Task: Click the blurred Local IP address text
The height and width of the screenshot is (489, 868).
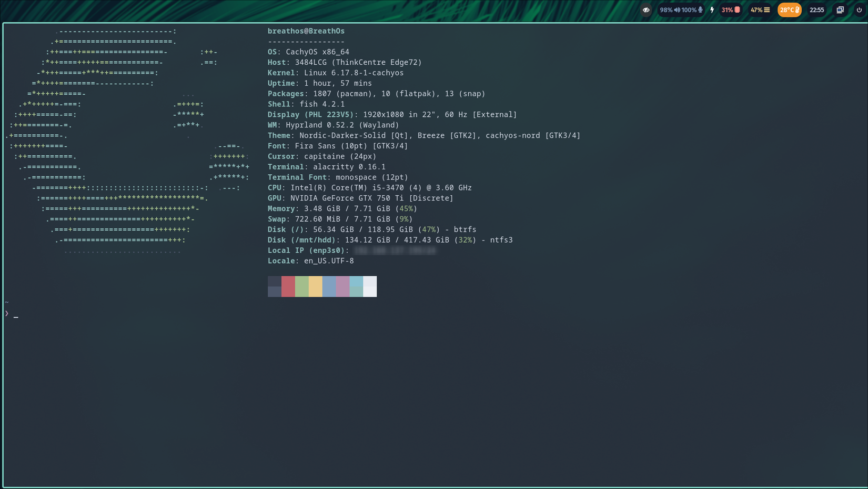Action: click(395, 251)
